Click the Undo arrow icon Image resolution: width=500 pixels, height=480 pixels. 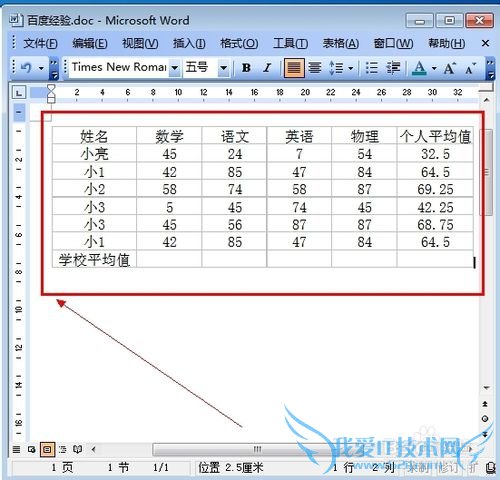[26, 68]
